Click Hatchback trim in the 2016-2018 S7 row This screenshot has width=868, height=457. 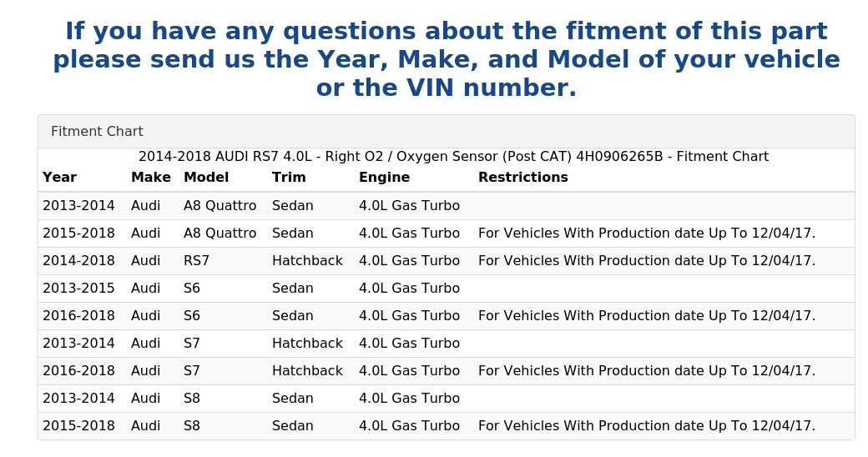point(307,371)
